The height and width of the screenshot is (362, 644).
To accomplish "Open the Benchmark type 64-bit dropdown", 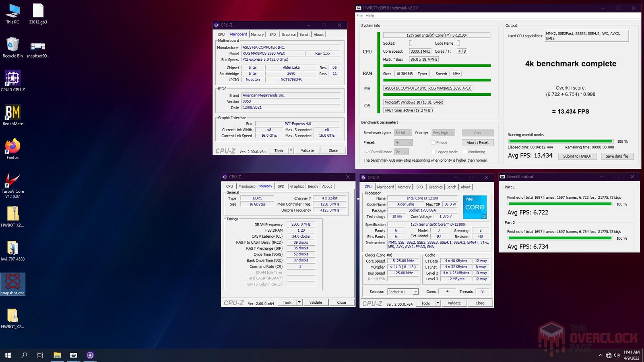I will coord(403,133).
